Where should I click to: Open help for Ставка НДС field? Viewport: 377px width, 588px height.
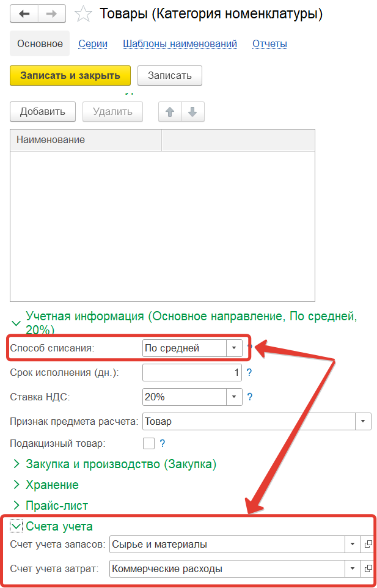pos(249,397)
